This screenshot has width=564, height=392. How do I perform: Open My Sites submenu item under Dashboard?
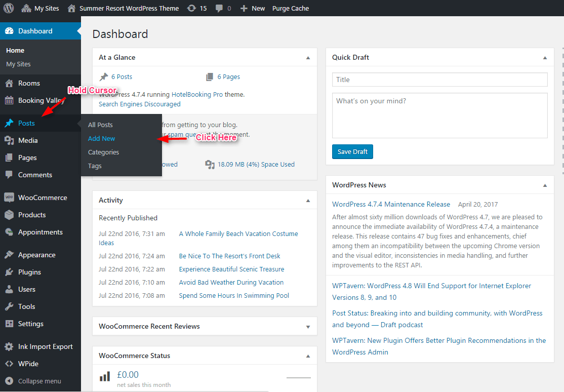[x=18, y=64]
